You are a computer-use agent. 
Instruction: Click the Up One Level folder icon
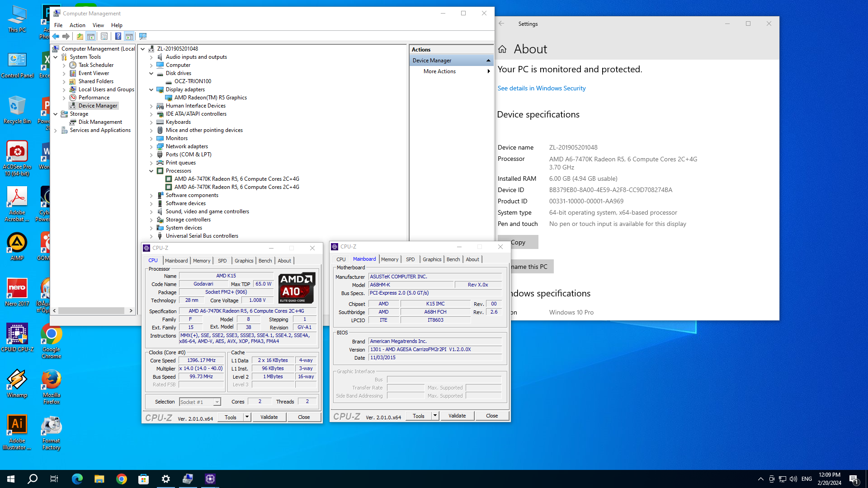[x=80, y=36]
